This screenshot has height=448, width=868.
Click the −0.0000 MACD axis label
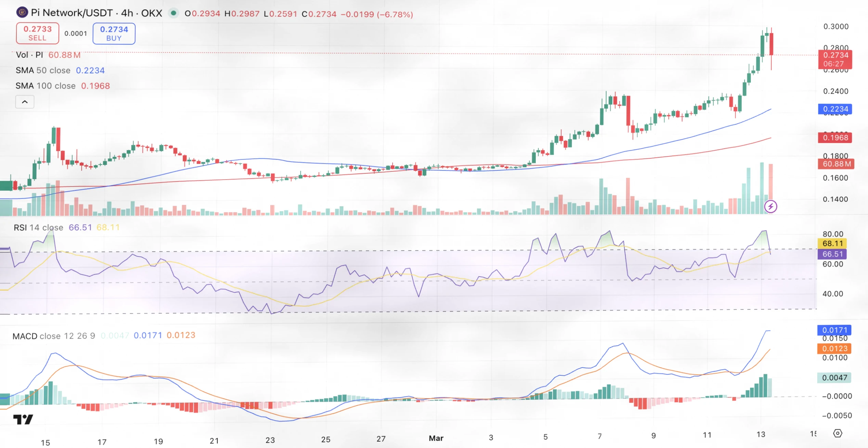837,396
